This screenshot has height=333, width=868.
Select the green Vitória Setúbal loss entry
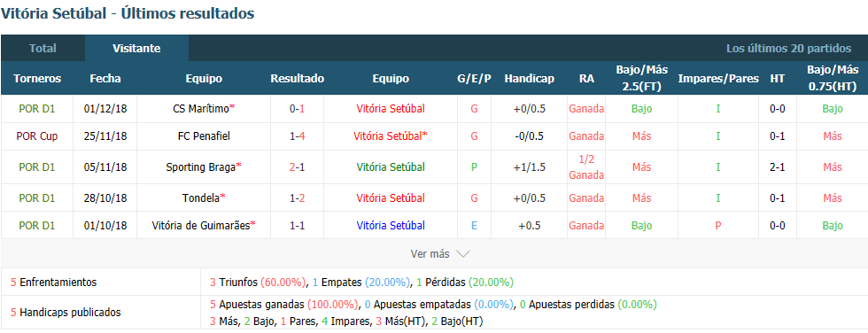[391, 166]
